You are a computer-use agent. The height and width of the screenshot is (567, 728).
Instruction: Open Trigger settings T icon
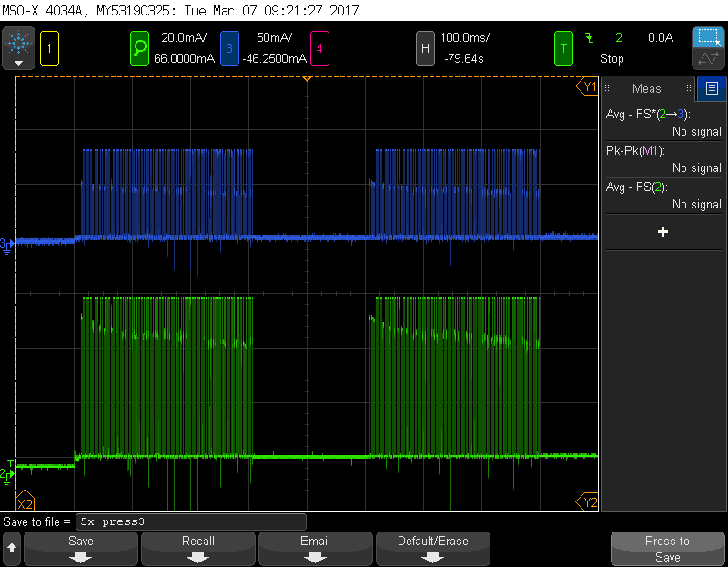point(564,46)
